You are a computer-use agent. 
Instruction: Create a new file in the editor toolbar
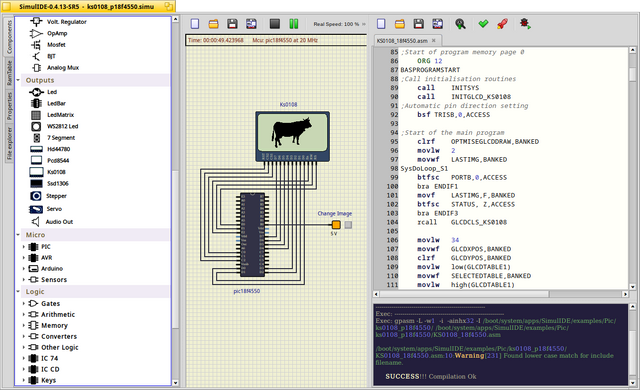click(381, 24)
